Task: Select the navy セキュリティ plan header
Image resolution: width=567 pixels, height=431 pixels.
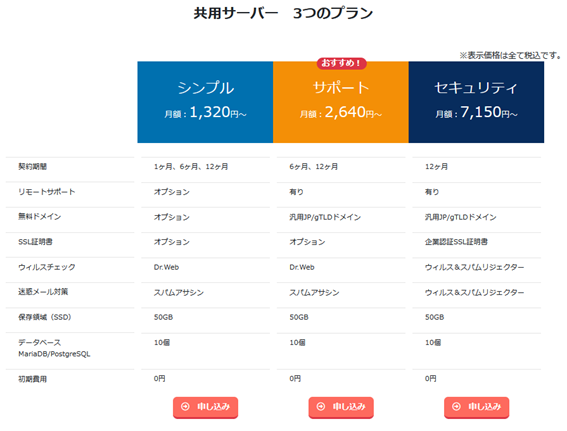Action: (x=476, y=102)
